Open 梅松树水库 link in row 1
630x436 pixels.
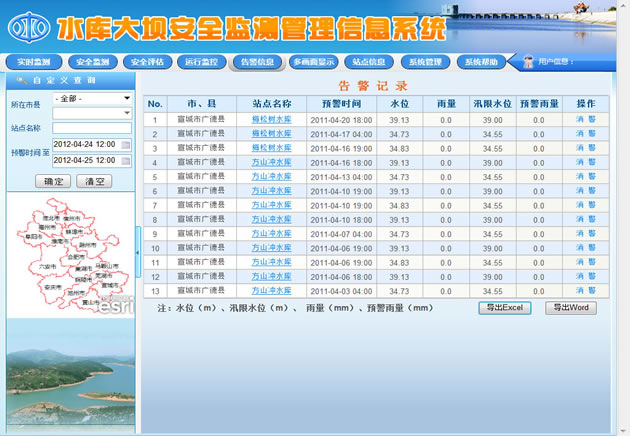click(x=271, y=119)
